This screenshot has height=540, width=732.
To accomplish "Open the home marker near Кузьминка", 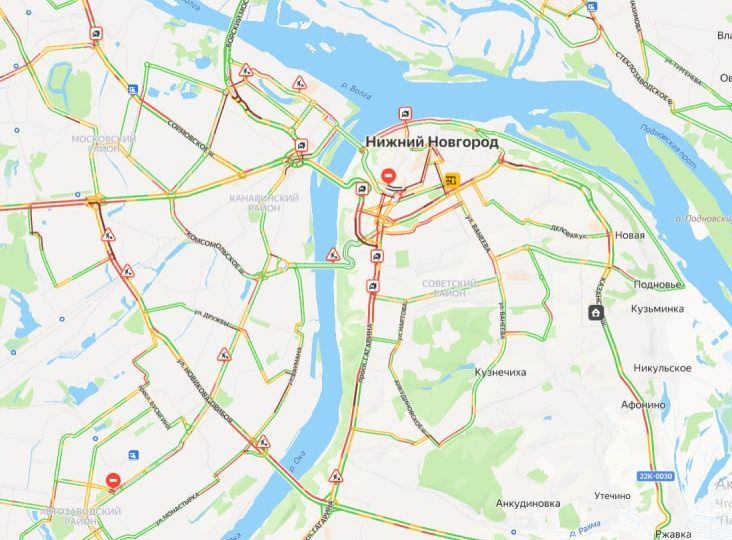I will coord(596,312).
